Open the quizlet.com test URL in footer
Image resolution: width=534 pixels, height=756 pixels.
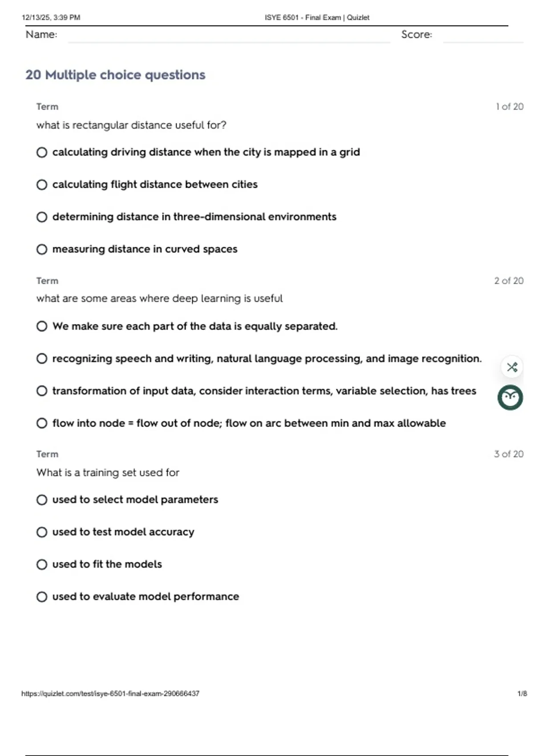pos(110,693)
